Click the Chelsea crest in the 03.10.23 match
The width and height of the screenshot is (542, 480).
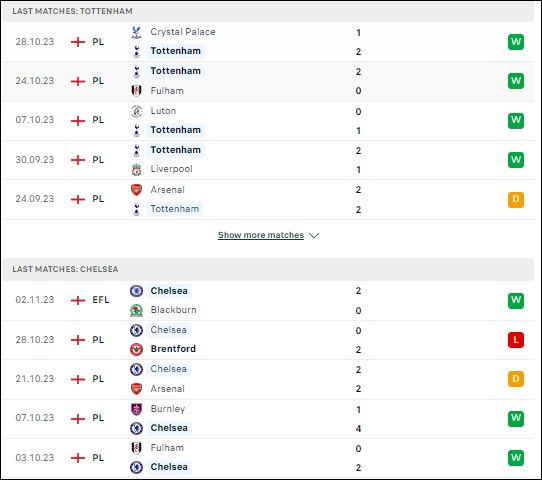coord(137,467)
